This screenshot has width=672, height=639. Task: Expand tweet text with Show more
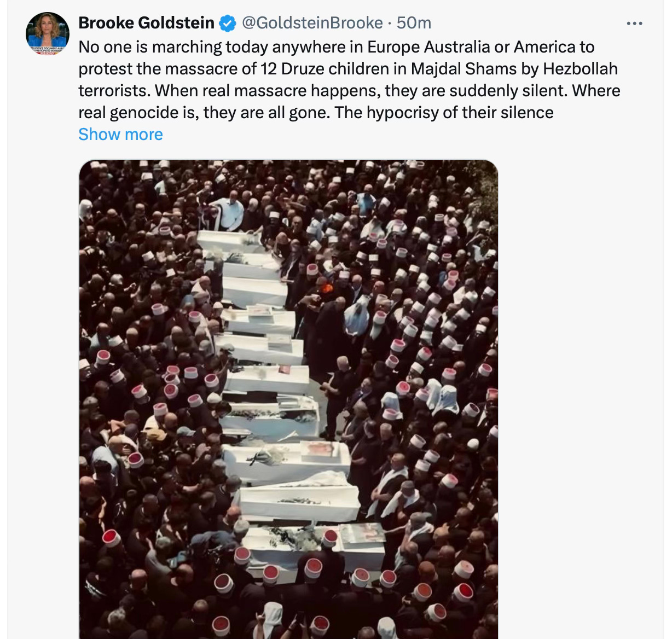coord(120,134)
